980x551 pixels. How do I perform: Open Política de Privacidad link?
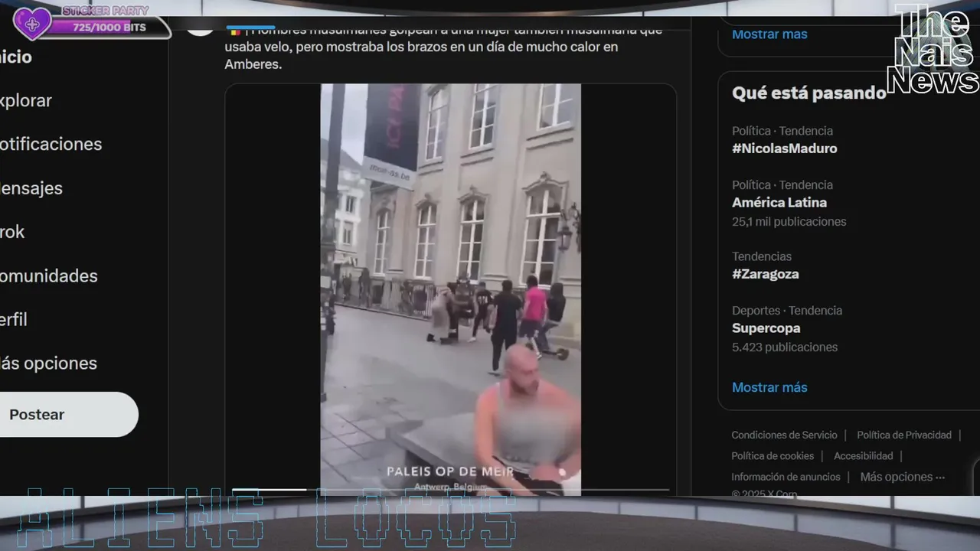click(x=904, y=435)
